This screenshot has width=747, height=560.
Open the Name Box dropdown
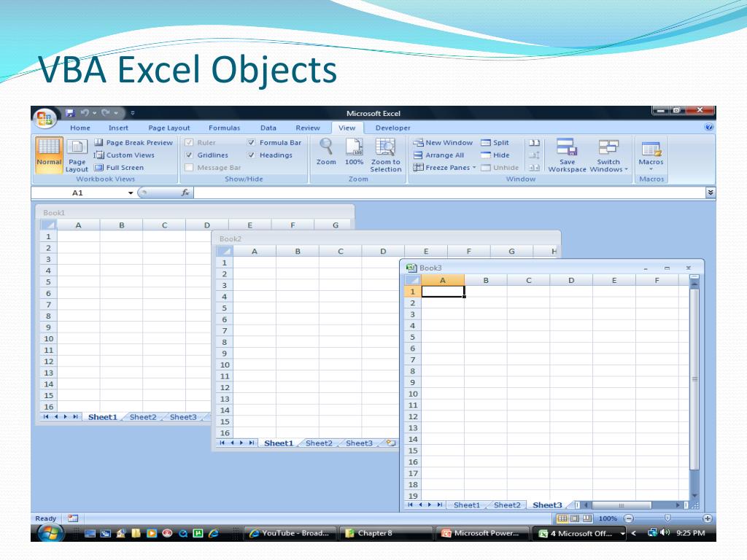(131, 192)
